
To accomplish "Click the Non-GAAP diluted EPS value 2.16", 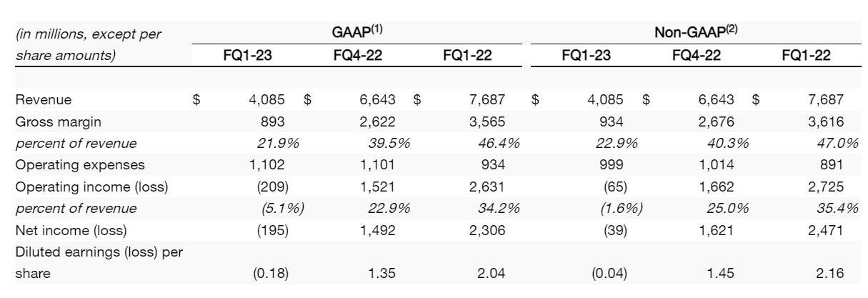I will tap(829, 273).
